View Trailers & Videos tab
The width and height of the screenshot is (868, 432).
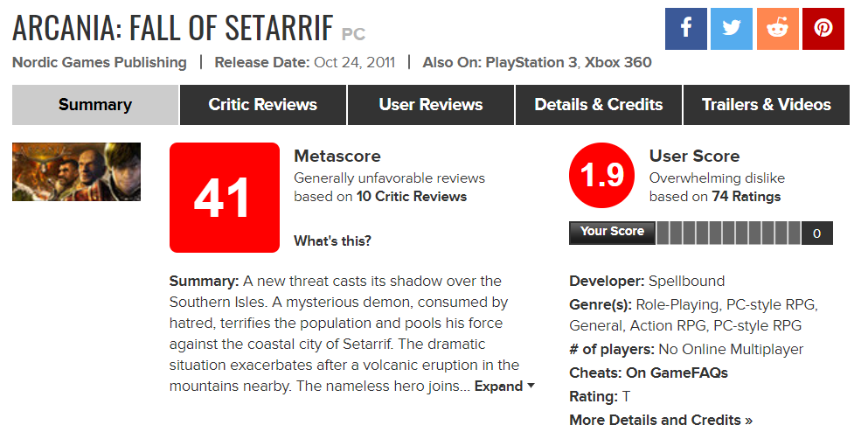(767, 105)
